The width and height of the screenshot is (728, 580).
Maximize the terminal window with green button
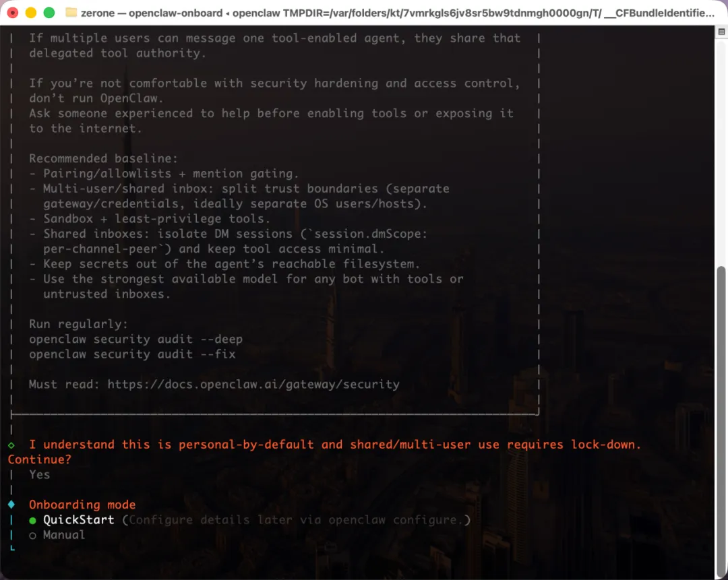coord(49,13)
